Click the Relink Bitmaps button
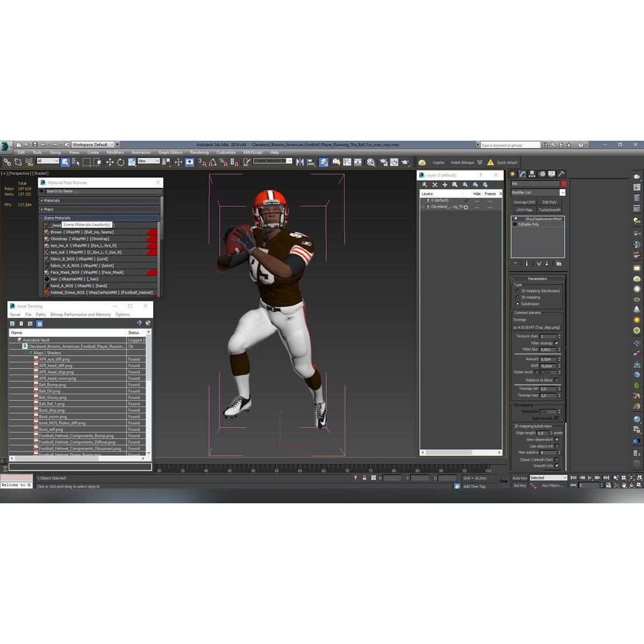This screenshot has height=644, width=644. coord(463,163)
